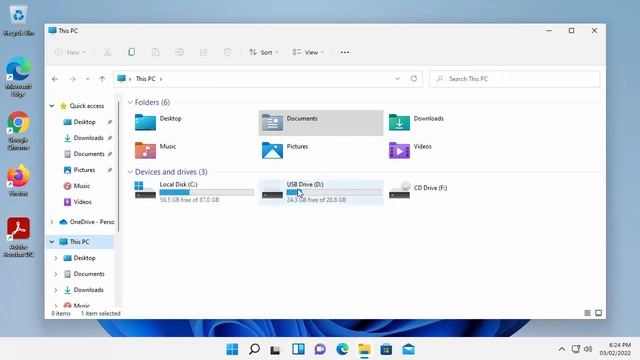This screenshot has width=640, height=360.
Task: Expand Desktop under This PC tree
Action: [56, 258]
